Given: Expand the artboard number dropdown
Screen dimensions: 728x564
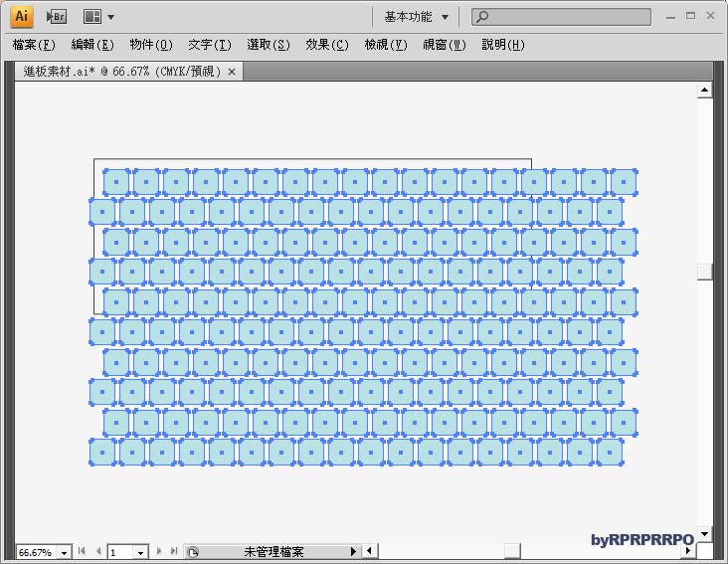Looking at the screenshot, I should coord(140,552).
